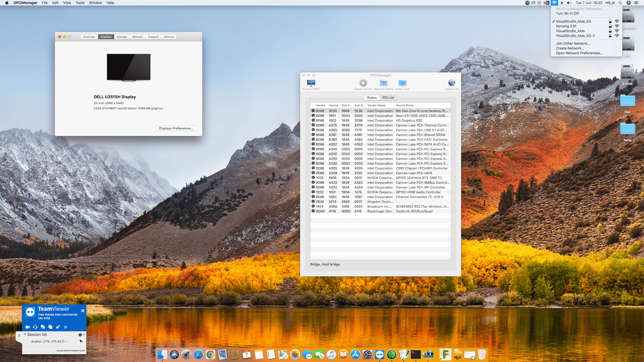This screenshot has height=362, width=644.
Task: Click the TeamViewer file transfer documents icon
Action: coord(50,327)
